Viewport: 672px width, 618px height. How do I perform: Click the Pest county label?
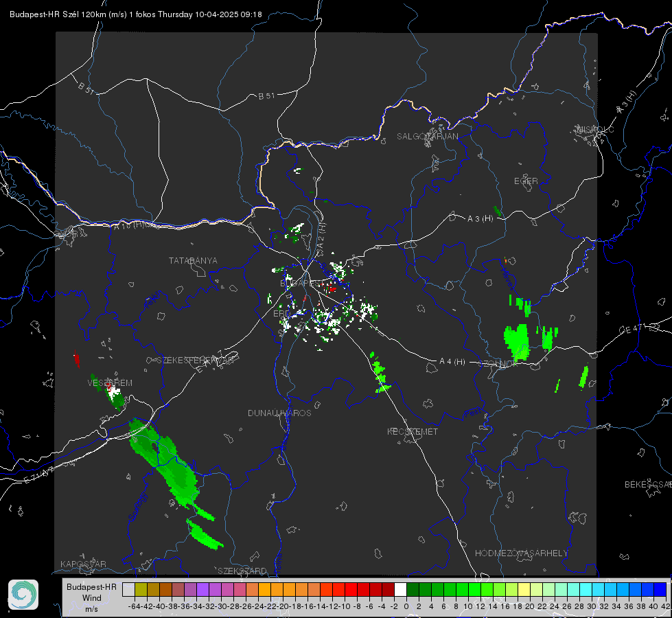[473, 413]
